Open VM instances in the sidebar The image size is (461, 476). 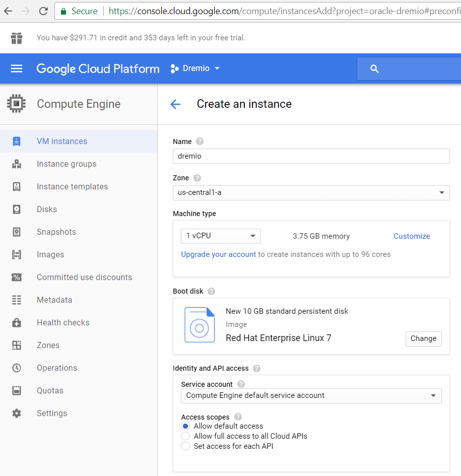point(79,141)
